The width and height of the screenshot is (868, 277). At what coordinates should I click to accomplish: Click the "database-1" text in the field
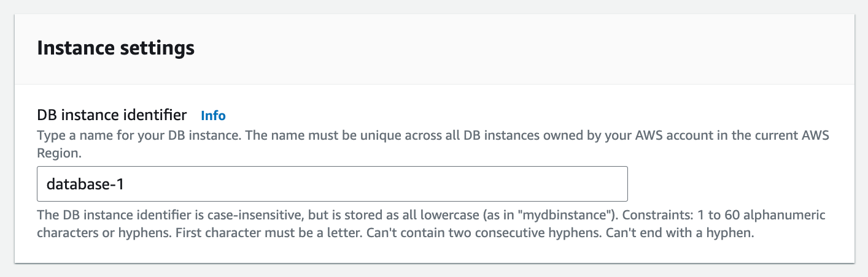tap(85, 184)
